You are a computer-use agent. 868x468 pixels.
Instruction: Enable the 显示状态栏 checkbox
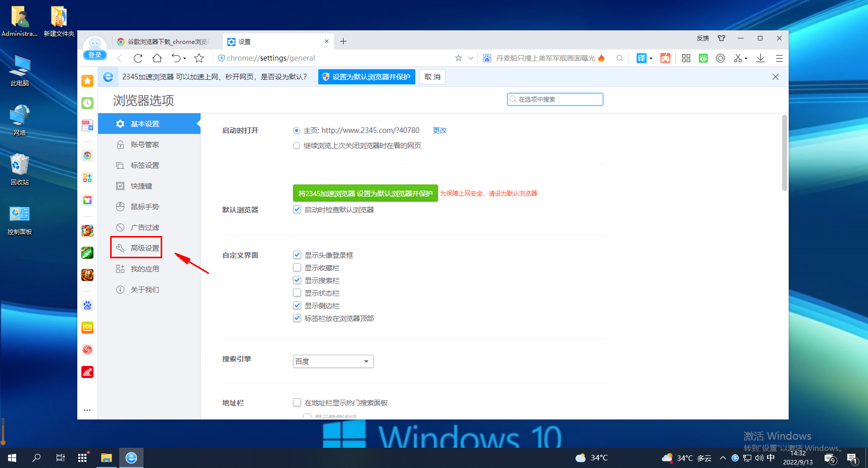tap(297, 293)
